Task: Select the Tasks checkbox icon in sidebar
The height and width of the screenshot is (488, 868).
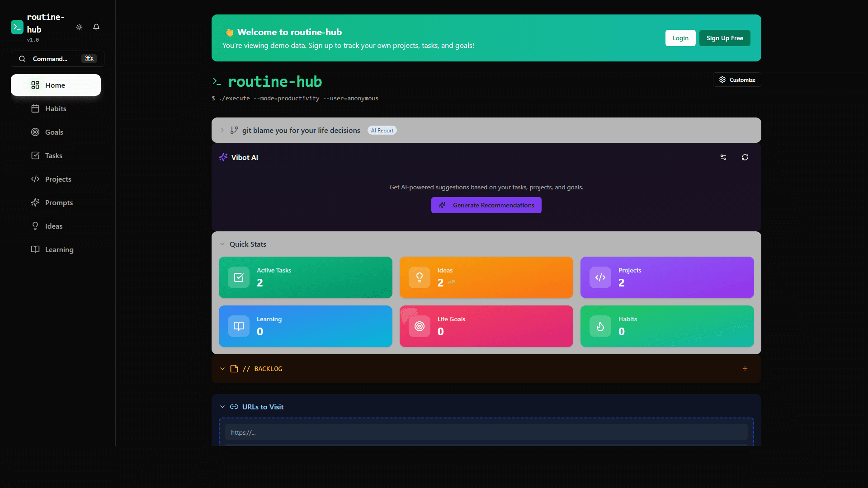Action: [x=35, y=155]
